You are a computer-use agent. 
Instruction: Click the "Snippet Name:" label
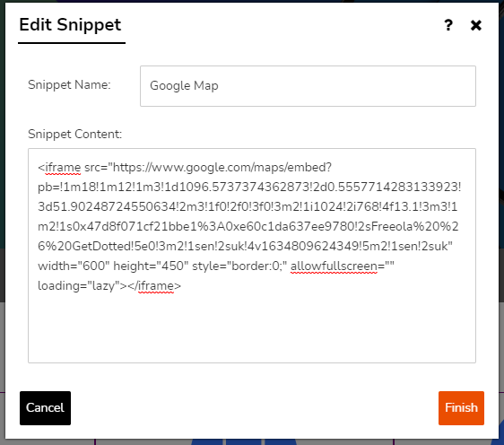click(x=69, y=85)
